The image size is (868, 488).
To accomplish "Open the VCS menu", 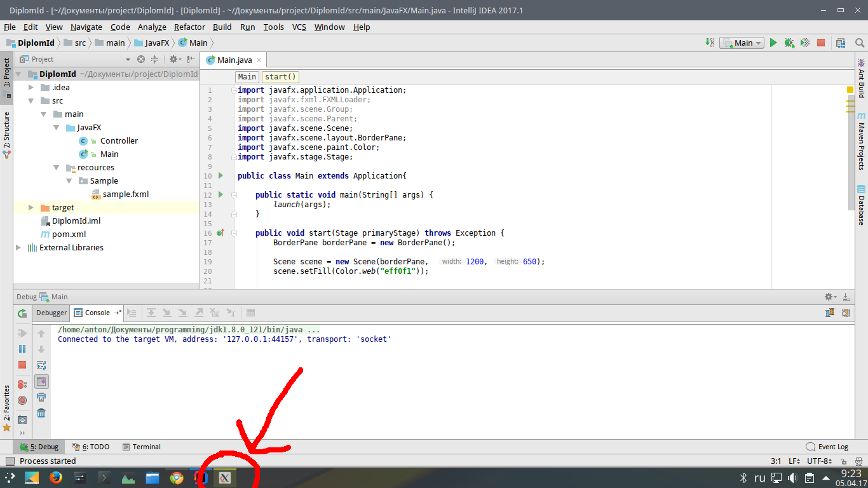I will click(x=299, y=27).
